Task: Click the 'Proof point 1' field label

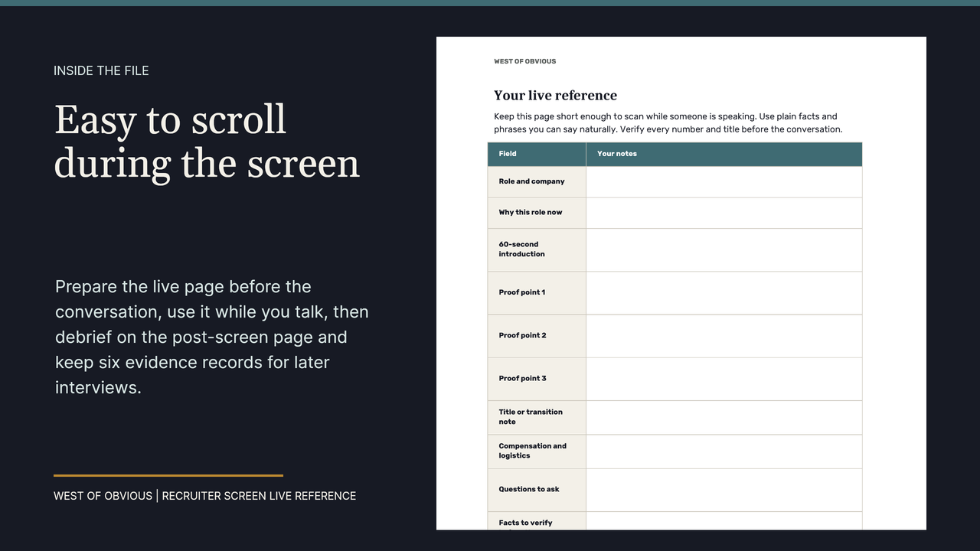Action: 522,292
